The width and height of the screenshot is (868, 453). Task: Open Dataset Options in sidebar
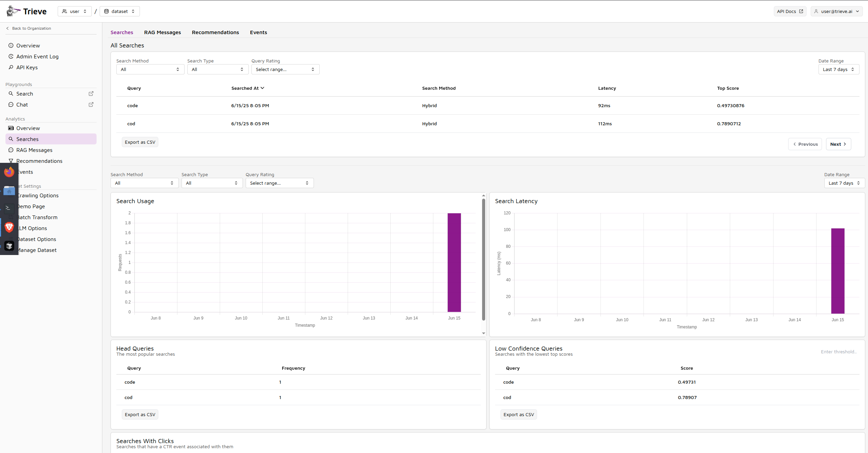(x=36, y=239)
